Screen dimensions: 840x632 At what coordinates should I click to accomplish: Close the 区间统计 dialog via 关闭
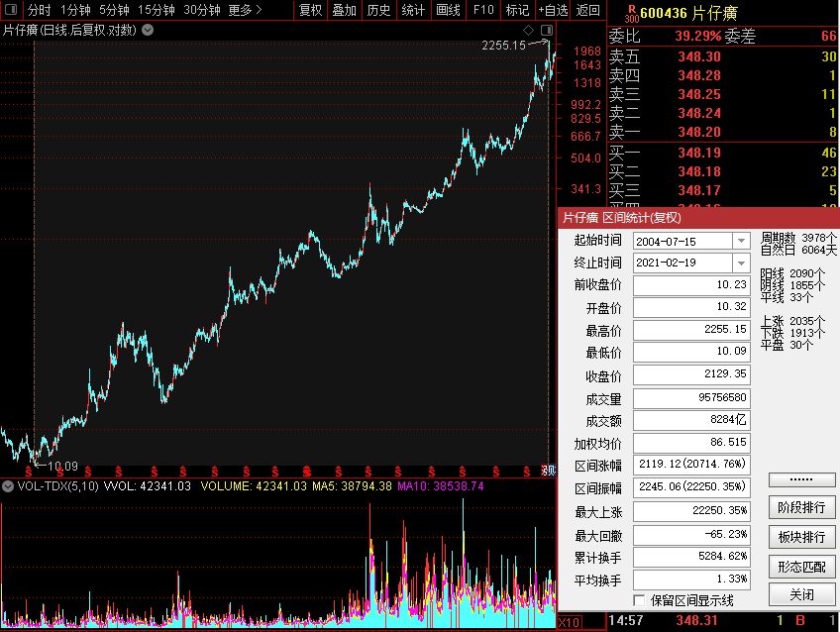pyautogui.click(x=802, y=594)
